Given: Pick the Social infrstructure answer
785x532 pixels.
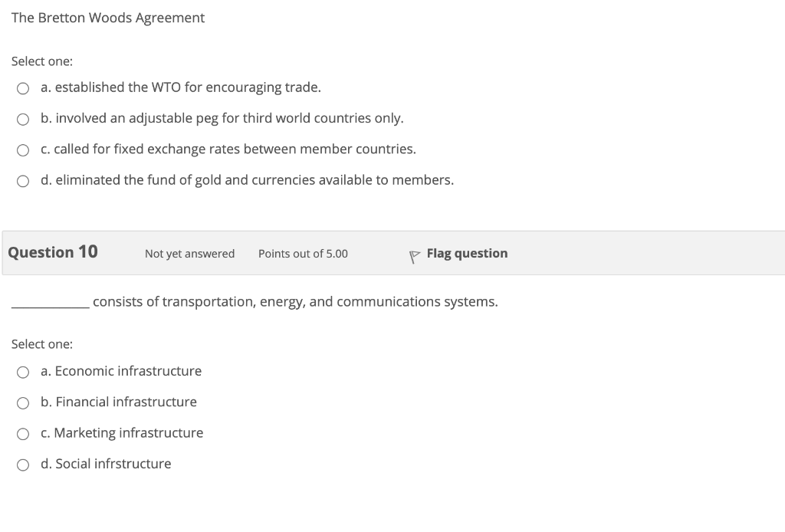Looking at the screenshot, I should tap(23, 464).
